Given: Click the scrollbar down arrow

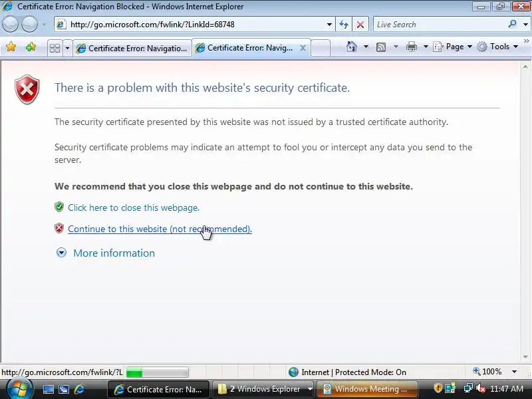Looking at the screenshot, I should pos(525,357).
